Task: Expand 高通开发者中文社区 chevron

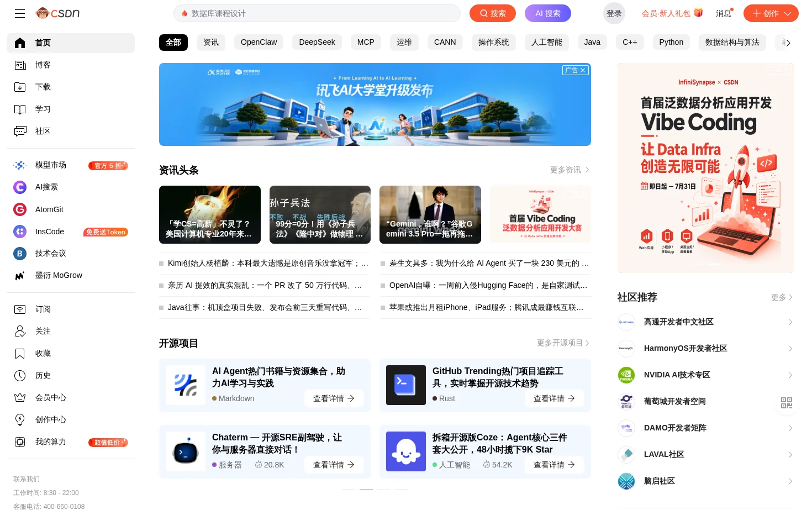Action: click(x=790, y=322)
